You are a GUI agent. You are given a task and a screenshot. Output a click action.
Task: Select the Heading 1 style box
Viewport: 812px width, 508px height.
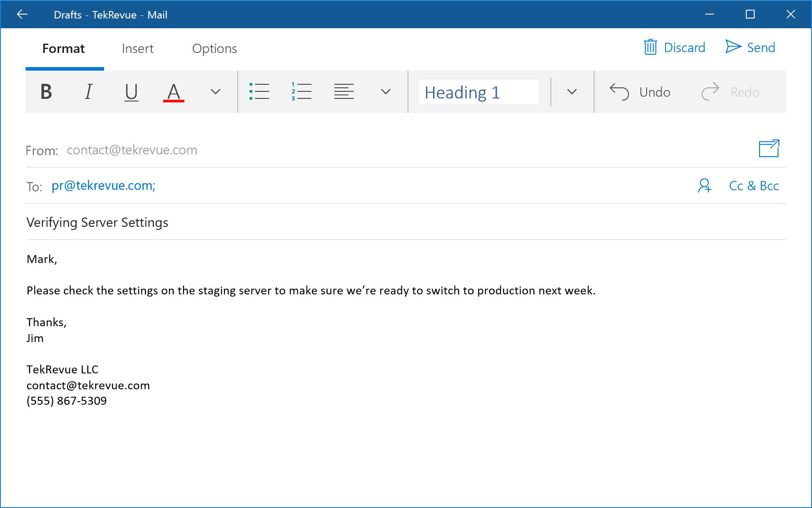point(479,92)
